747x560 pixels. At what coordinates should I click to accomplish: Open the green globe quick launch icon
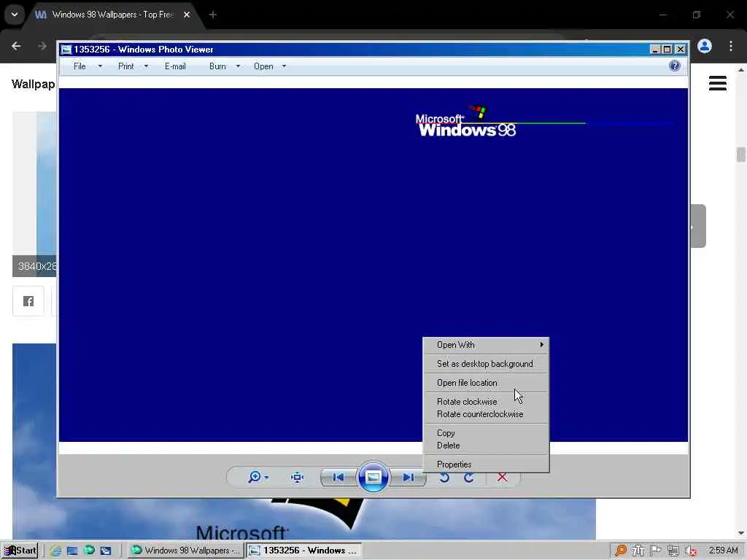tap(88, 551)
